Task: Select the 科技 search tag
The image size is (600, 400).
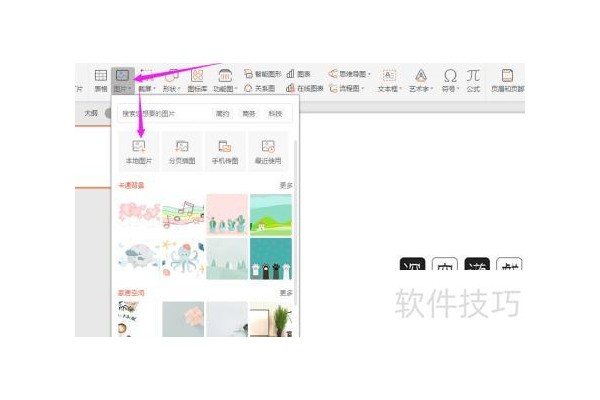Action: click(x=275, y=114)
